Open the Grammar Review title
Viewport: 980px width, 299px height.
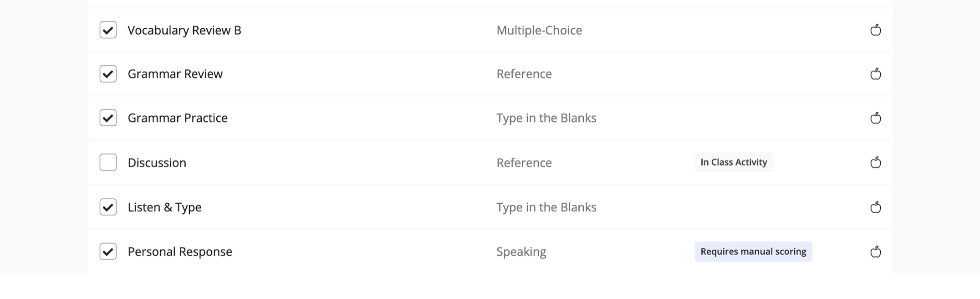click(175, 74)
